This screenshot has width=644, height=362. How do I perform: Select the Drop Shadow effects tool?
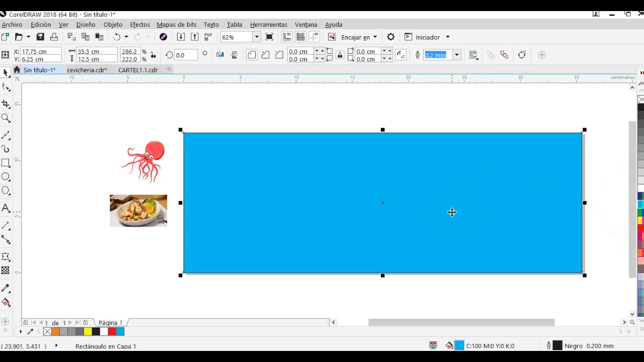click(6, 257)
